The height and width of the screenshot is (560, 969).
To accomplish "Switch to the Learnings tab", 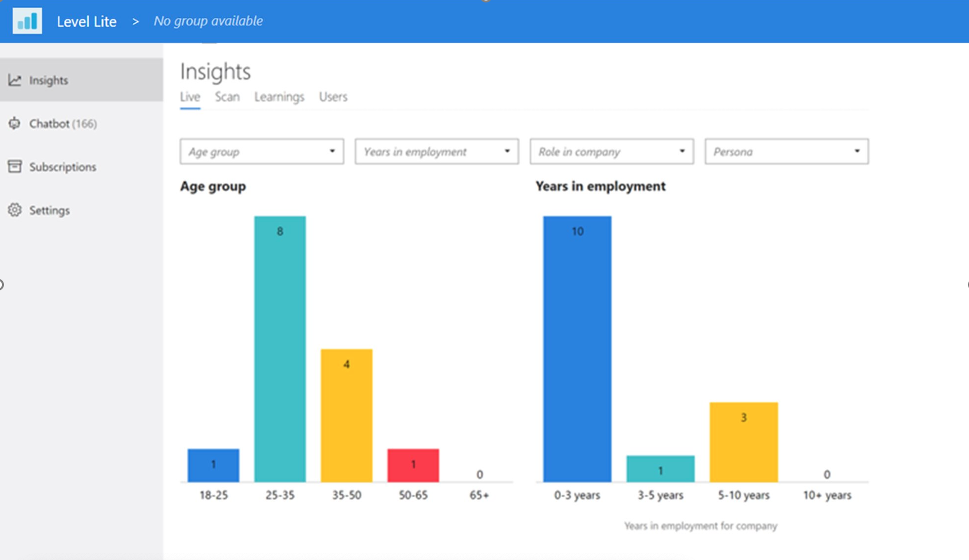I will coord(279,97).
